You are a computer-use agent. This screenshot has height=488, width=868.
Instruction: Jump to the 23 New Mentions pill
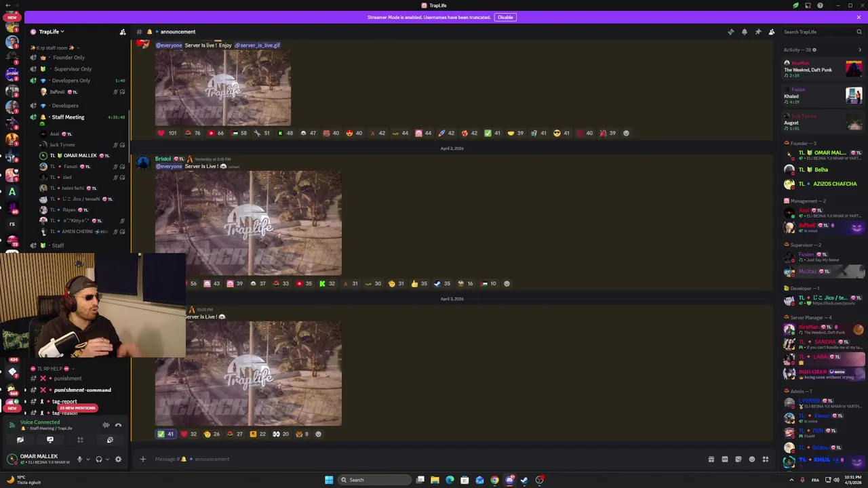pyautogui.click(x=77, y=408)
